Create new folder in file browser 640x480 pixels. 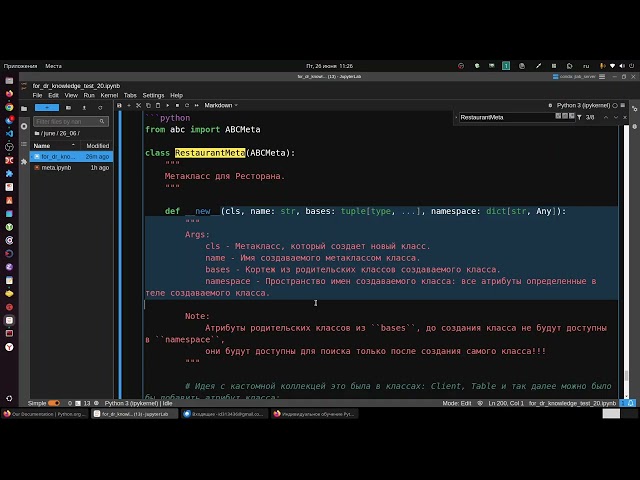pyautogui.click(x=68, y=108)
